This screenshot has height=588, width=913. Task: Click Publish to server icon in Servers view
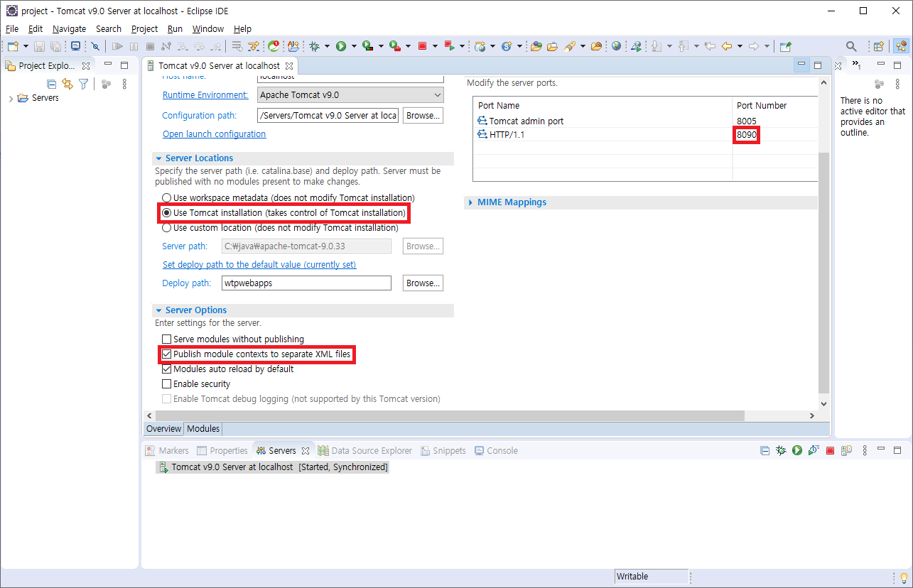tap(846, 450)
